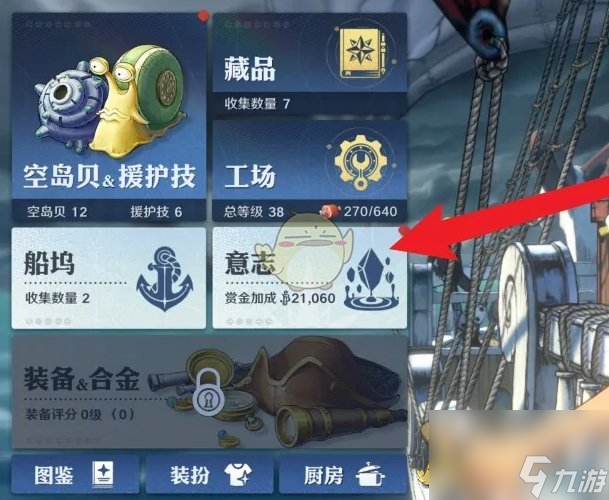Switch to the 装扮 bottom button
609x500 pixels.
tap(209, 474)
